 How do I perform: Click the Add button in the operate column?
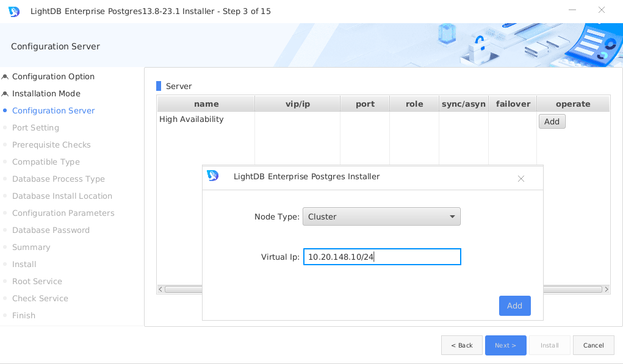(552, 121)
